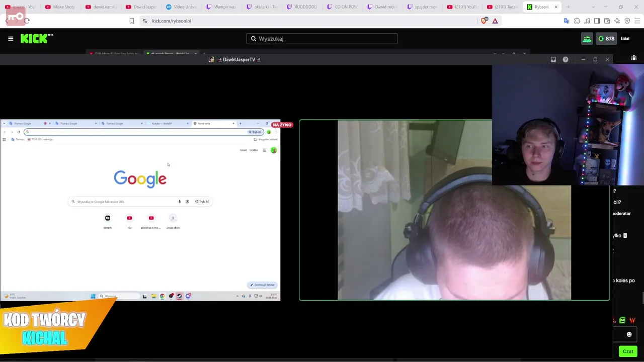Open the Brave Shields lion icon
The width and height of the screenshot is (644, 362).
(484, 21)
